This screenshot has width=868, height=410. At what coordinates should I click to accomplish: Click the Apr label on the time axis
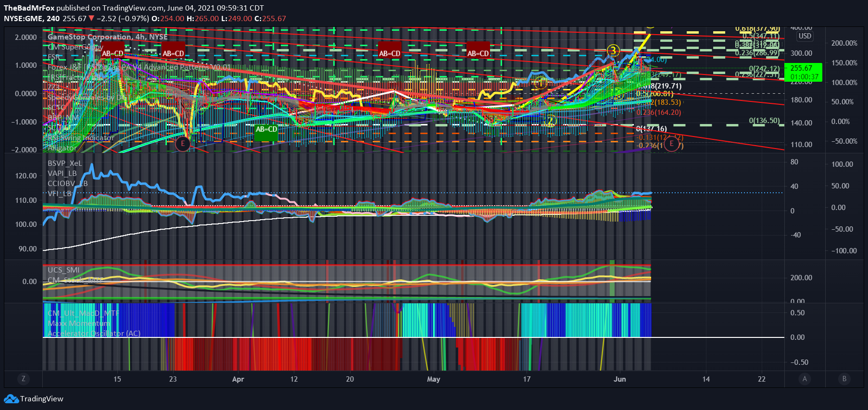click(238, 379)
